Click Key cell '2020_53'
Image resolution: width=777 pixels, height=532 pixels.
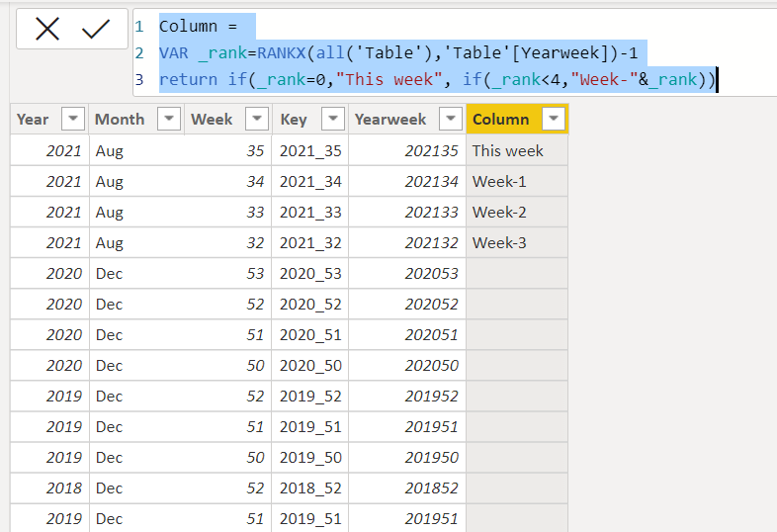pos(310,274)
